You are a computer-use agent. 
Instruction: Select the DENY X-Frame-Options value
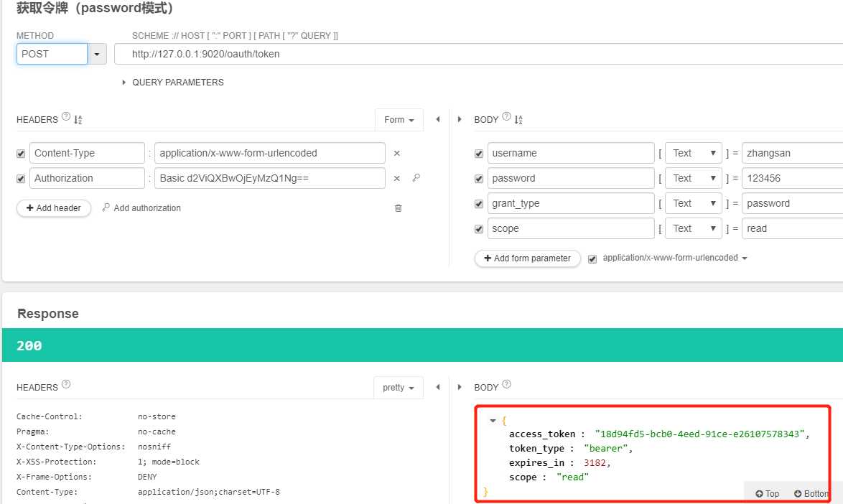coord(147,477)
